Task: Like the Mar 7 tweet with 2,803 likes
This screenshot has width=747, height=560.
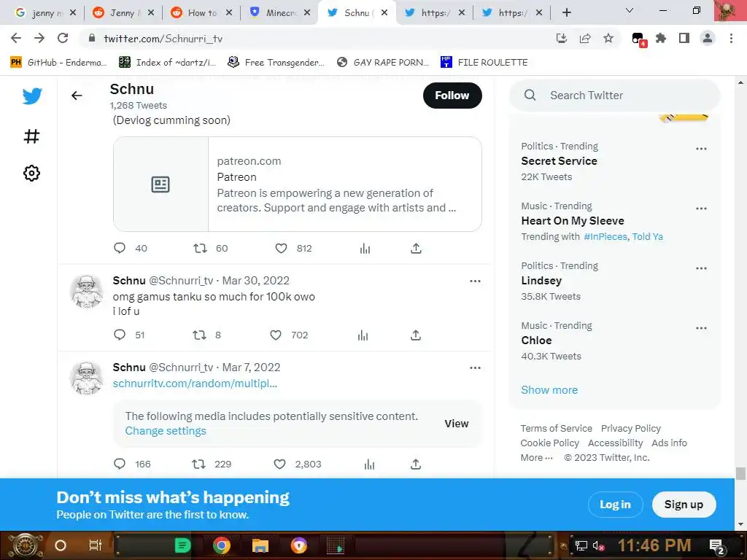Action: [279, 464]
